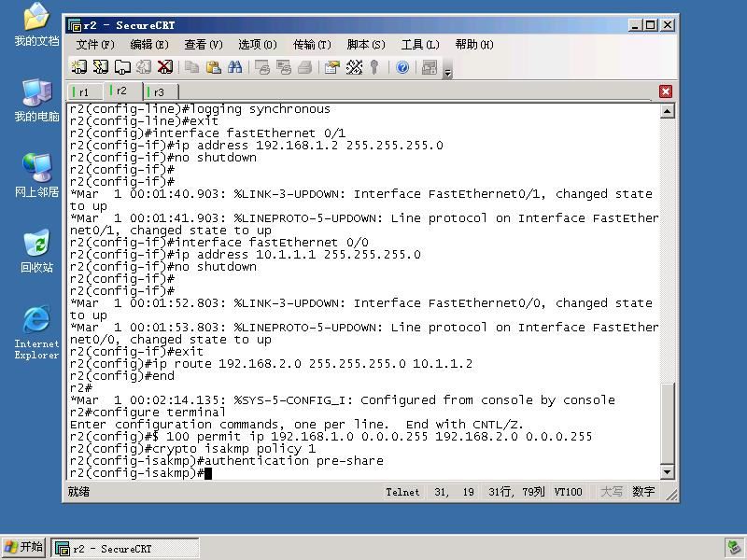Screen dimensions: 747x560
Task: Click the Paste clipboard icon
Action: tap(214, 67)
